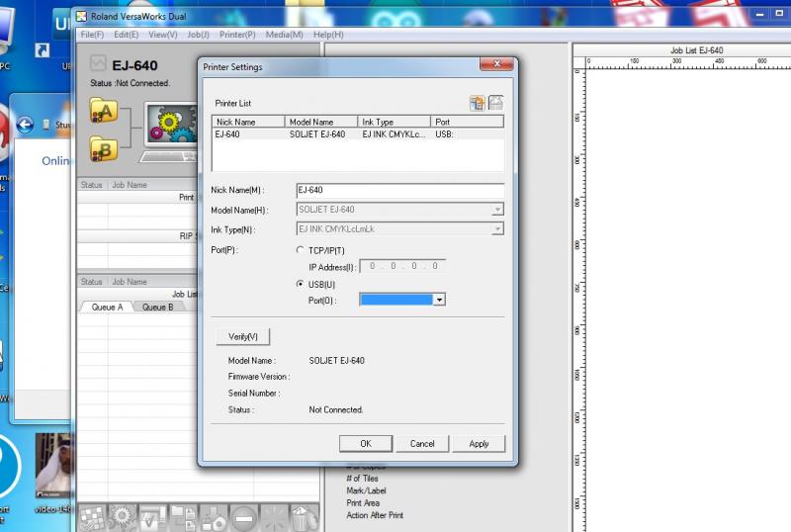Image resolution: width=791 pixels, height=532 pixels.
Task: Switch to the Queue B tab
Action: pyautogui.click(x=158, y=307)
